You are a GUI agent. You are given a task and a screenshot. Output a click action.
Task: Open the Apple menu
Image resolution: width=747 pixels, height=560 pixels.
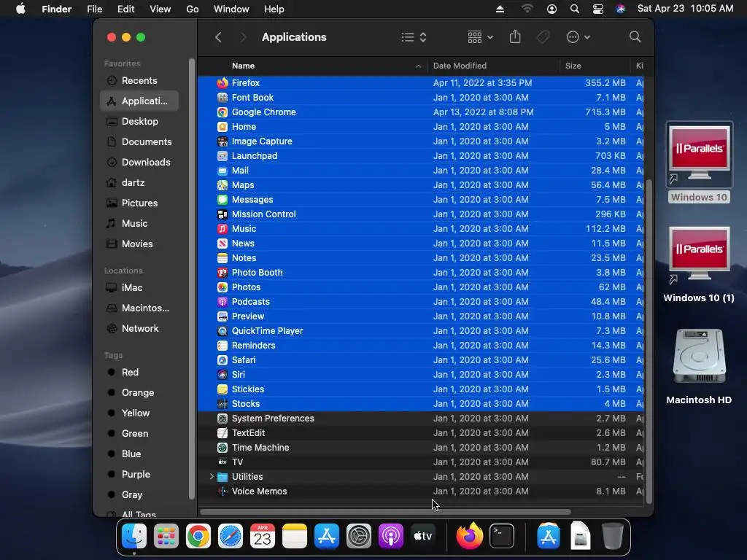pos(20,9)
